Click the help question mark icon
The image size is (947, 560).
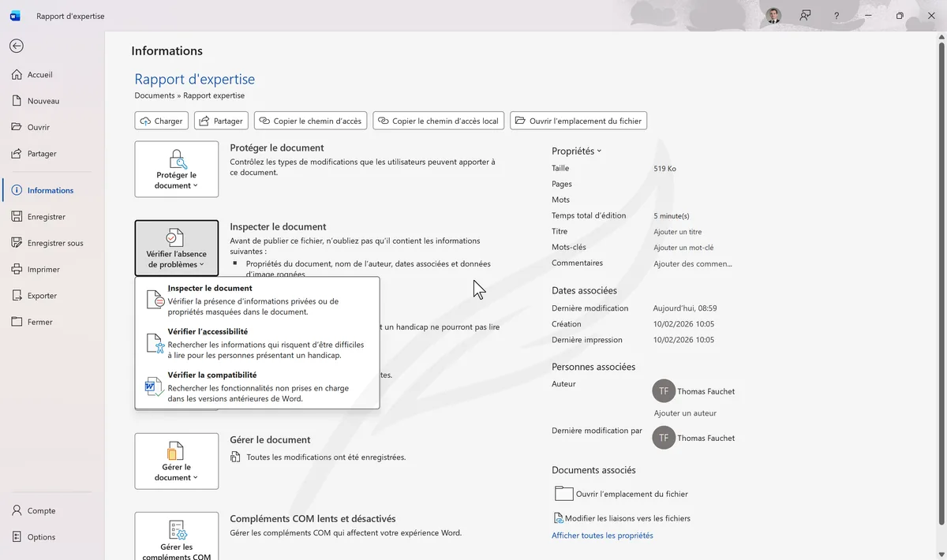click(837, 16)
